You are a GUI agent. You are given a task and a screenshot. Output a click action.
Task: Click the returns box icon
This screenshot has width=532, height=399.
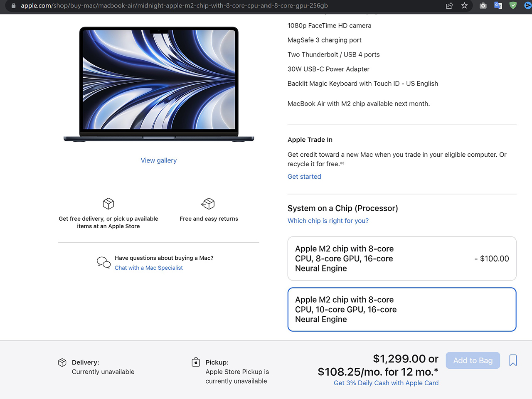(x=208, y=204)
